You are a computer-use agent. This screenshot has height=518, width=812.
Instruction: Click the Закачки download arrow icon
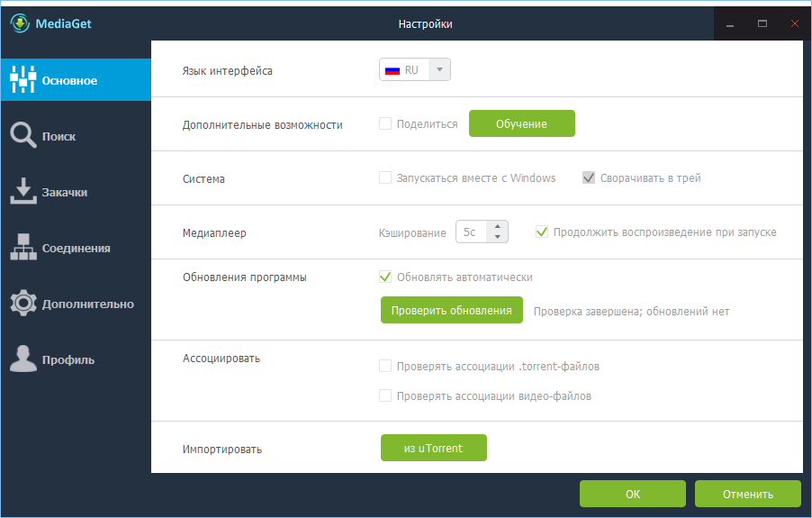[23, 191]
